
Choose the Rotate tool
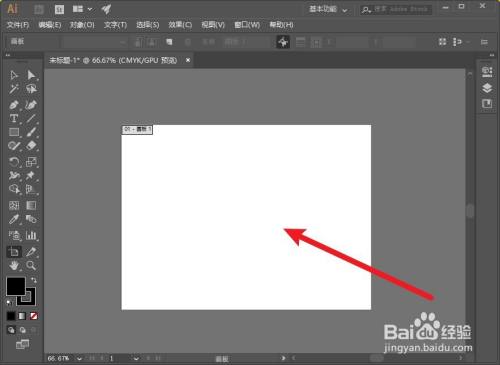coord(14,162)
